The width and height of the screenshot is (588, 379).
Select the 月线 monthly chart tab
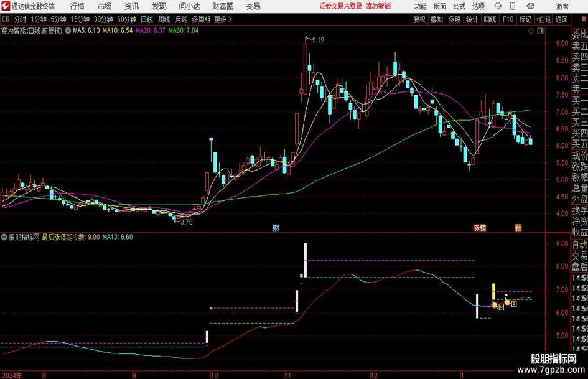point(182,19)
